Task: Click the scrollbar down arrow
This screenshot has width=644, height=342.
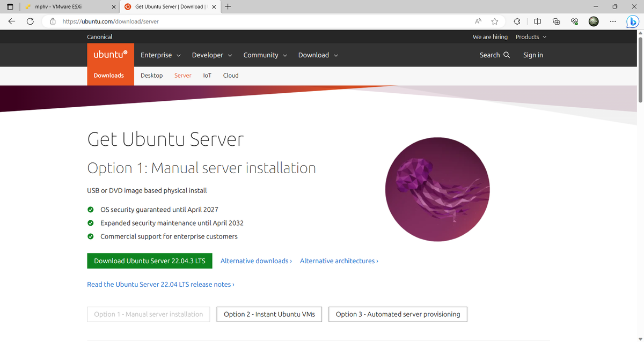Action: [640, 338]
